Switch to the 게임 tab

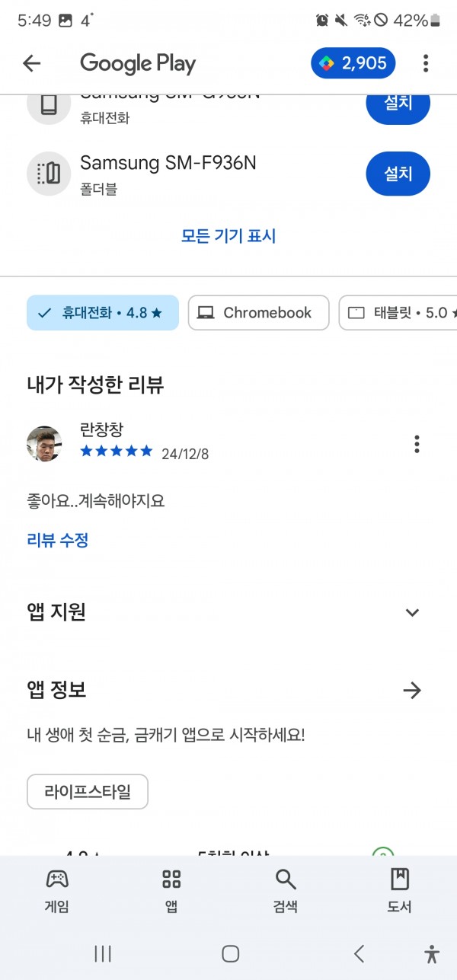tap(57, 891)
